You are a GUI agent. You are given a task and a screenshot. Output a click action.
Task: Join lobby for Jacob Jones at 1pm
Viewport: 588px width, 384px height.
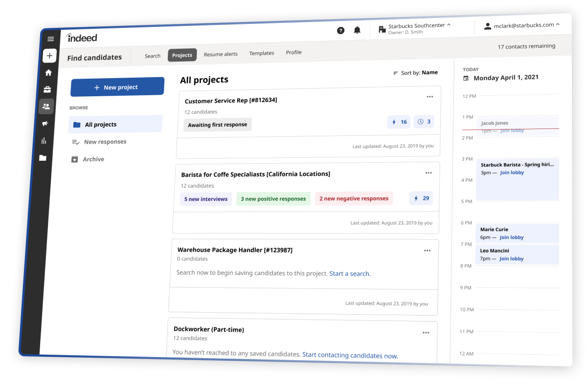point(512,130)
